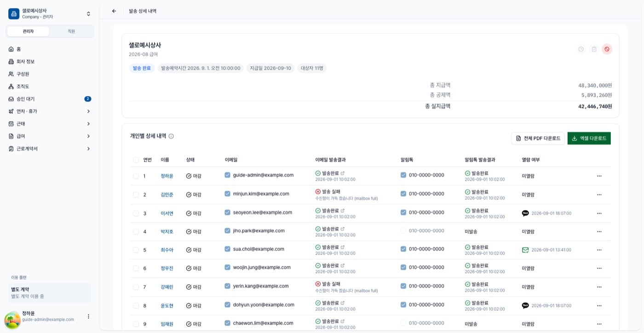Click the 마감 status icon in 윤도현's row
Image resolution: width=644 pixels, height=333 pixels.
(x=189, y=305)
